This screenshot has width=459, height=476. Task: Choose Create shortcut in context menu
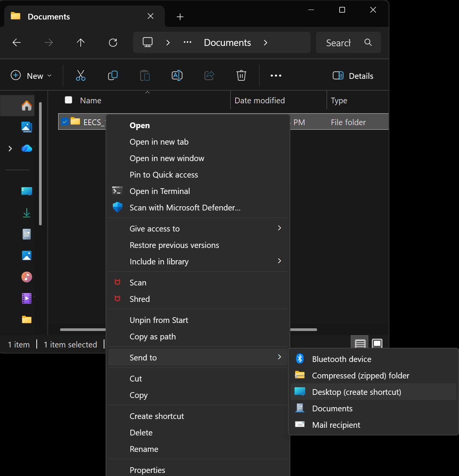point(198,416)
